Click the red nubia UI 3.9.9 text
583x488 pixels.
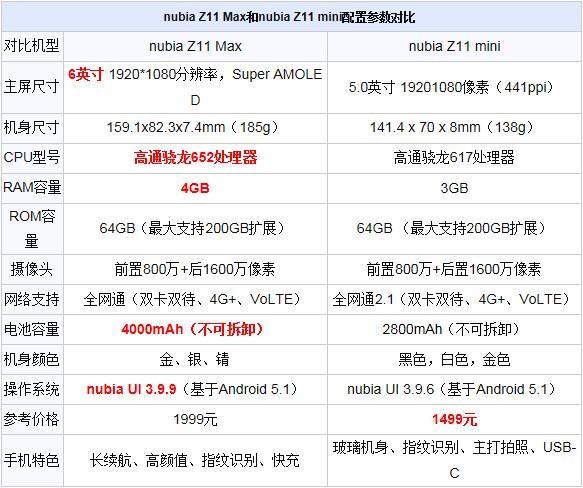[131, 389]
